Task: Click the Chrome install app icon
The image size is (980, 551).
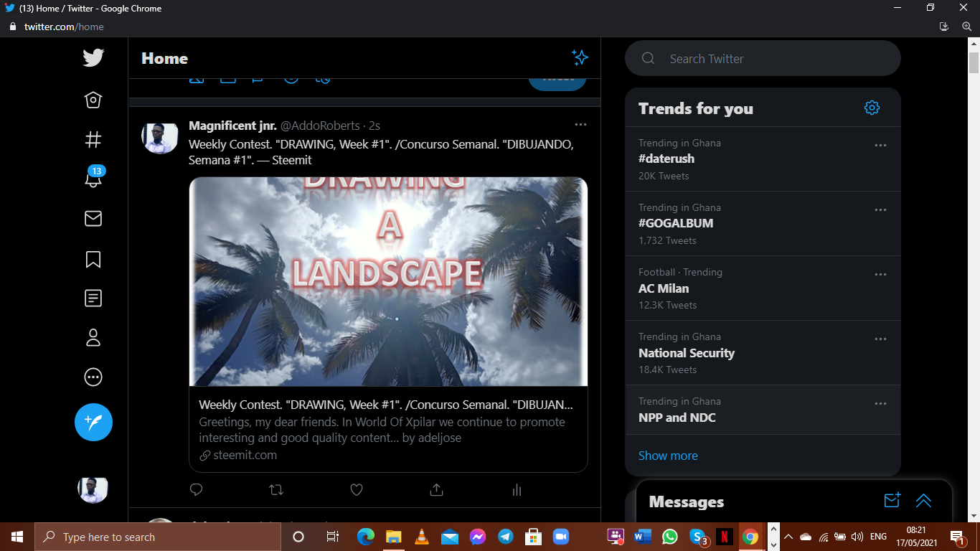Action: click(x=944, y=27)
